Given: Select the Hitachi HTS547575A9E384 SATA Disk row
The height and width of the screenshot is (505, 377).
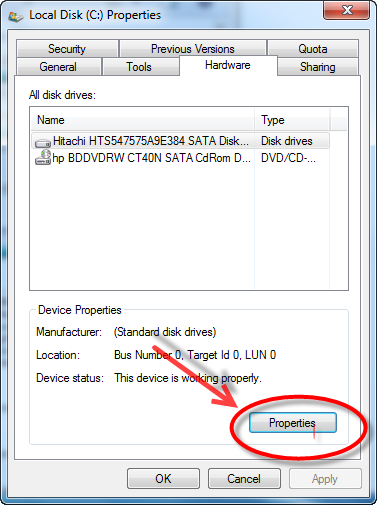Looking at the screenshot, I should [180, 141].
